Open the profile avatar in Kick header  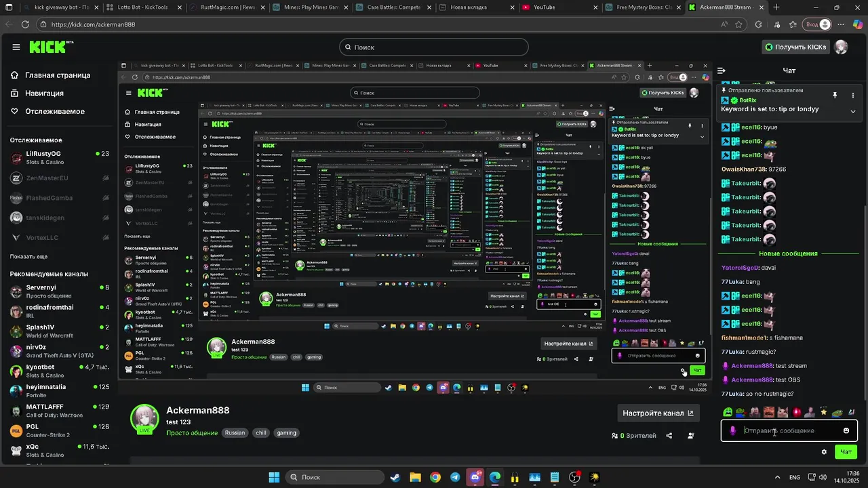pos(842,47)
